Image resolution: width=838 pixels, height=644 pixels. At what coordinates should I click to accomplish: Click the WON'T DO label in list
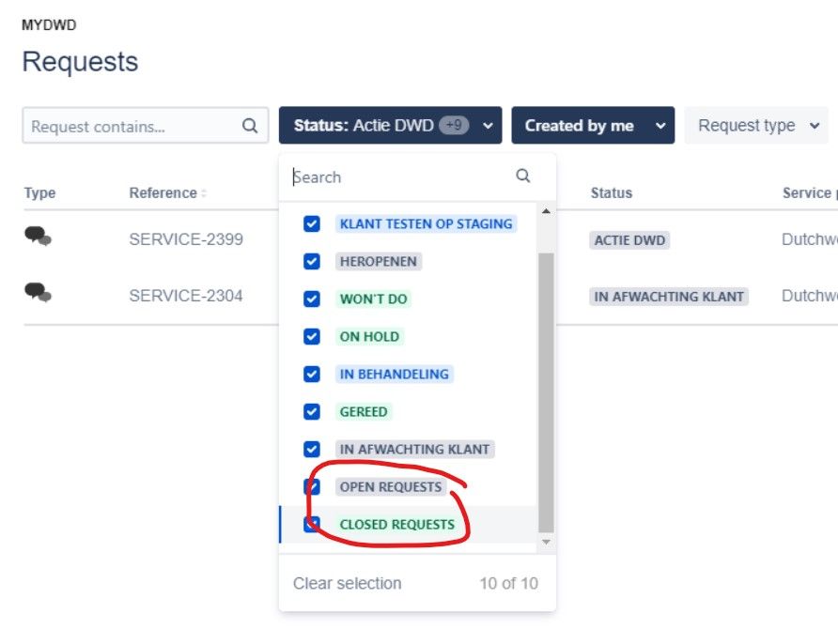pyautogui.click(x=374, y=299)
